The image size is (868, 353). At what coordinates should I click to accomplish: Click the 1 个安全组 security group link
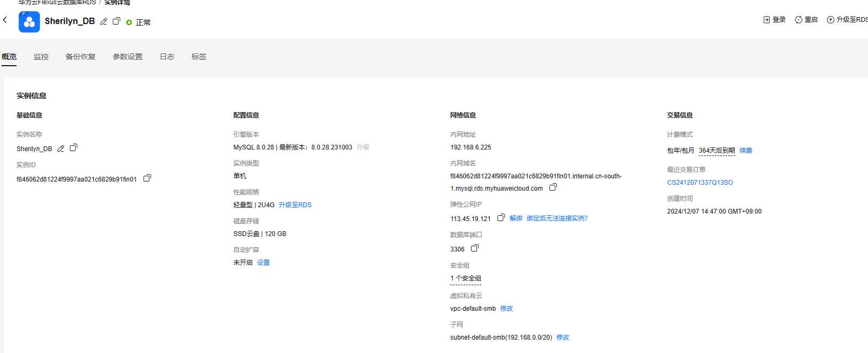tap(466, 278)
